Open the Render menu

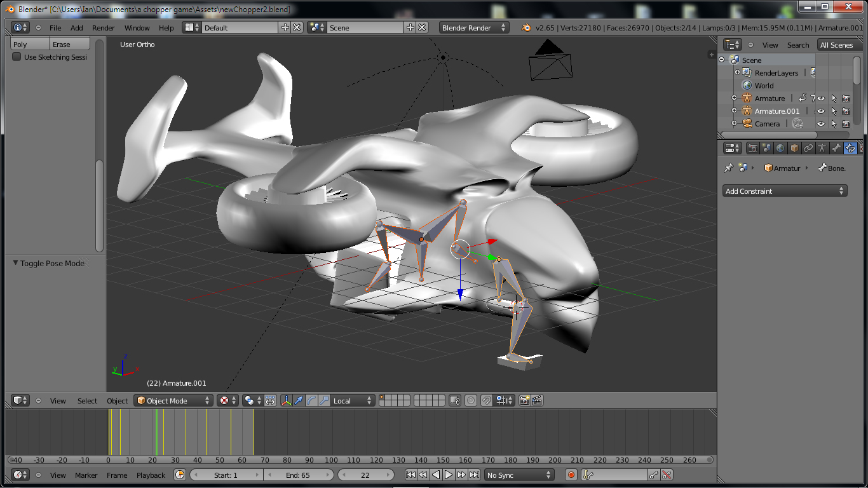[x=103, y=28]
